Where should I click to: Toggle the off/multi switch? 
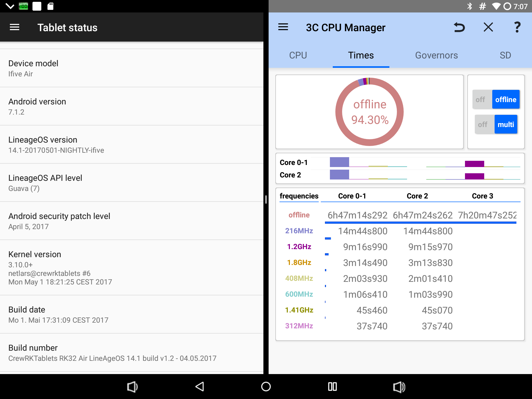click(x=496, y=124)
